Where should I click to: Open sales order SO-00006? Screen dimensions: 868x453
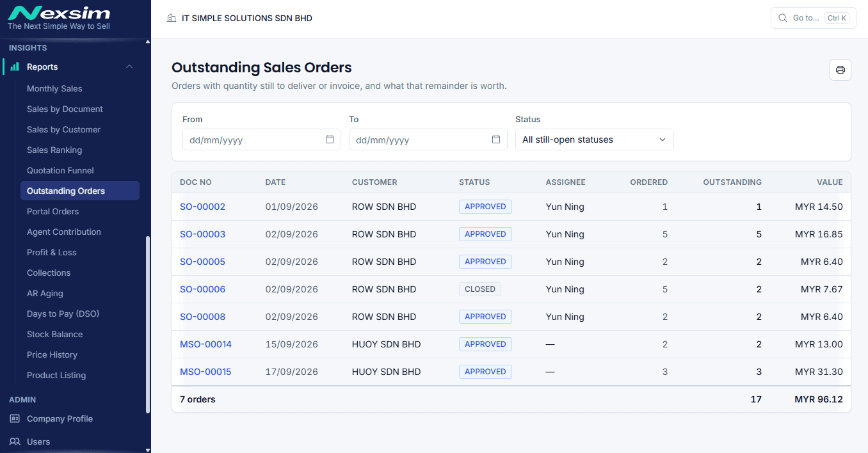coord(202,289)
